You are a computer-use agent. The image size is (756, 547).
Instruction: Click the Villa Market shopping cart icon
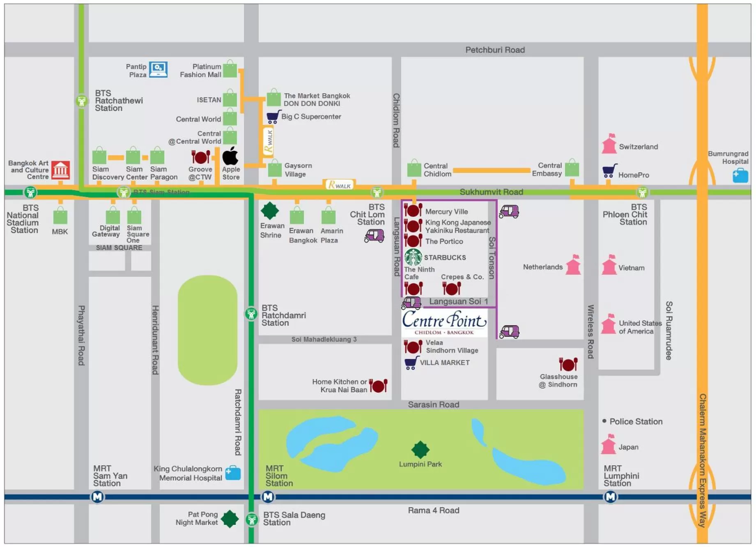pyautogui.click(x=411, y=363)
